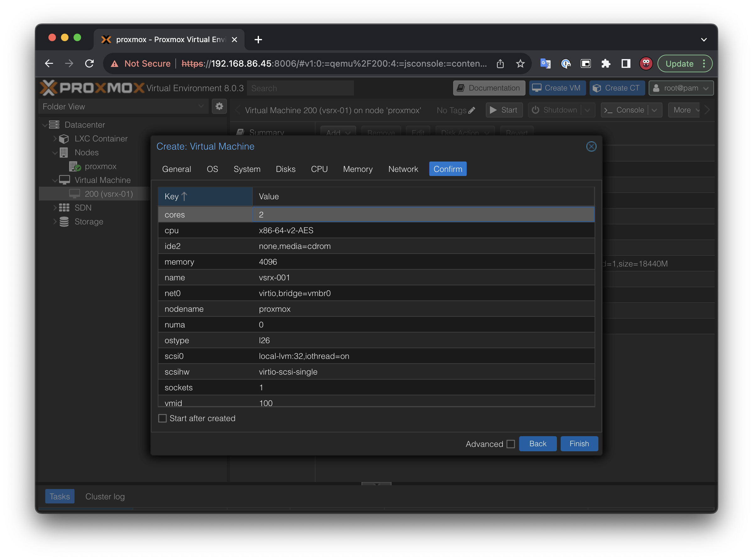Switch to the Disks tab
Viewport: 753px width, 560px height.
point(285,169)
